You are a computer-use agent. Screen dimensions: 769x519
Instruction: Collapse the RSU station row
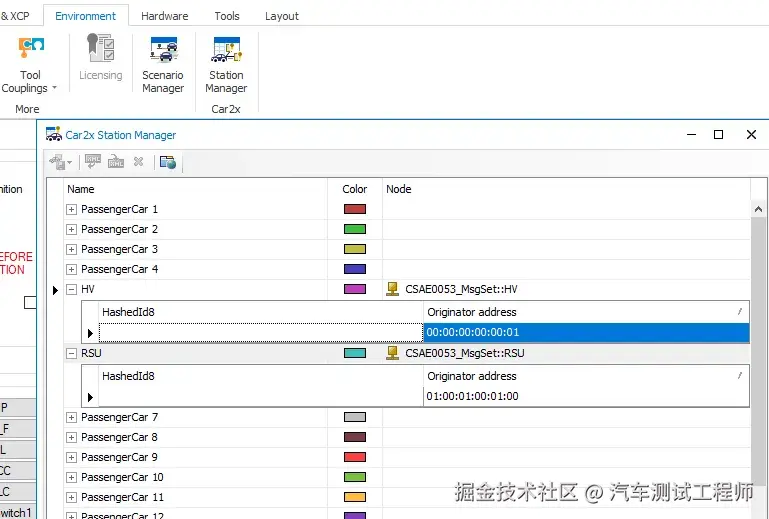(72, 353)
